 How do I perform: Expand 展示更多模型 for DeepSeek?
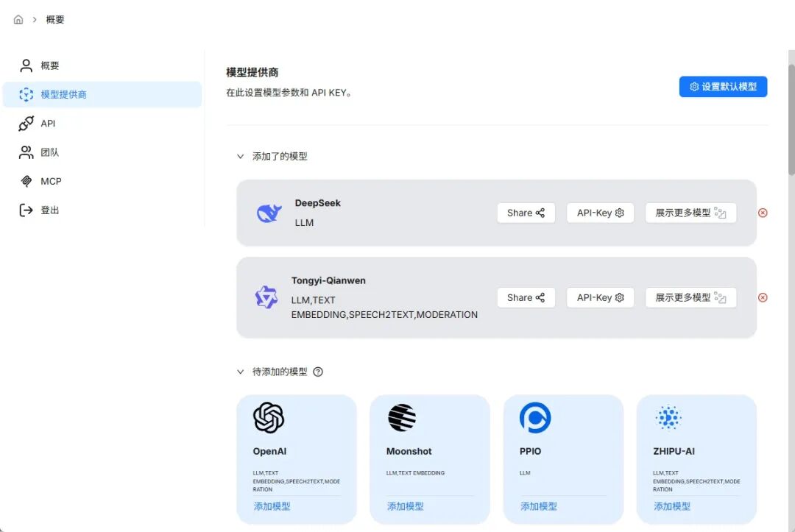click(x=690, y=213)
